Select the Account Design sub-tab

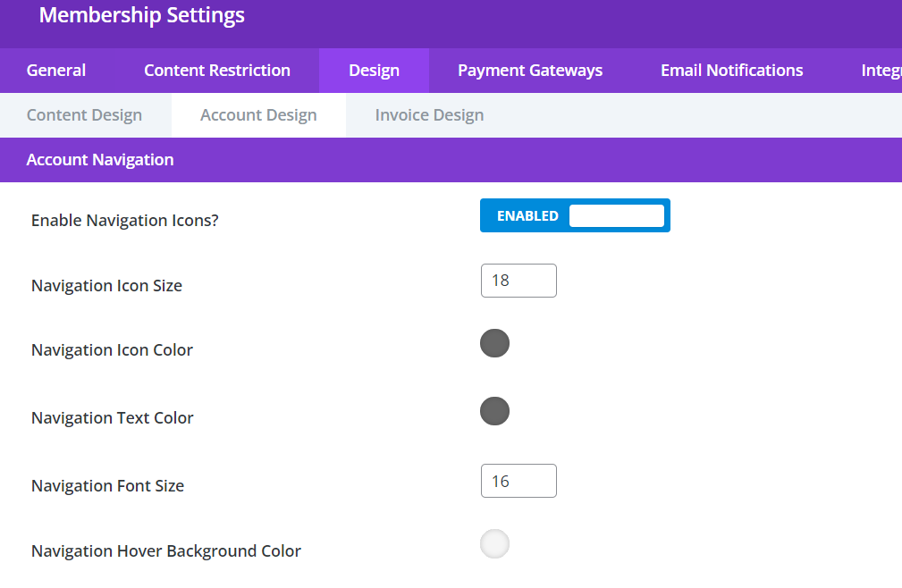[x=257, y=114]
